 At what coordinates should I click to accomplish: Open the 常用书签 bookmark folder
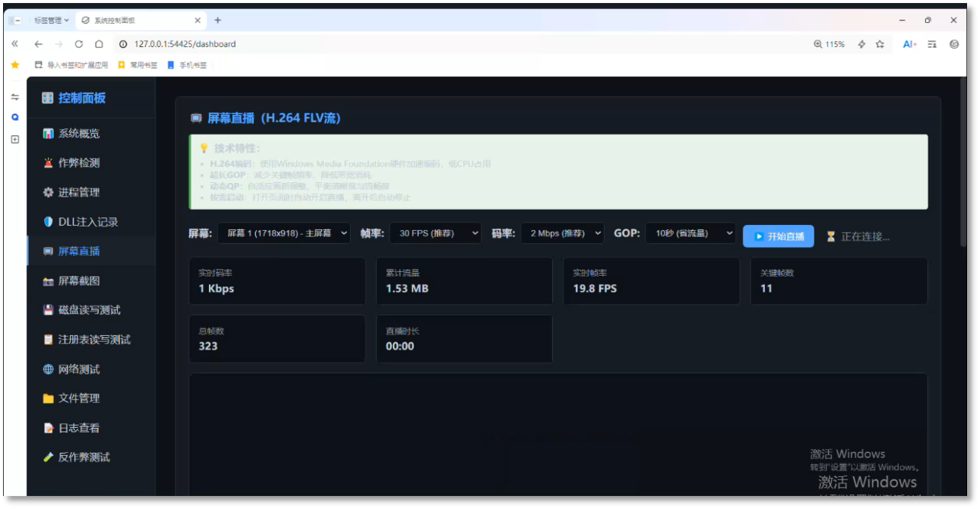(x=138, y=65)
